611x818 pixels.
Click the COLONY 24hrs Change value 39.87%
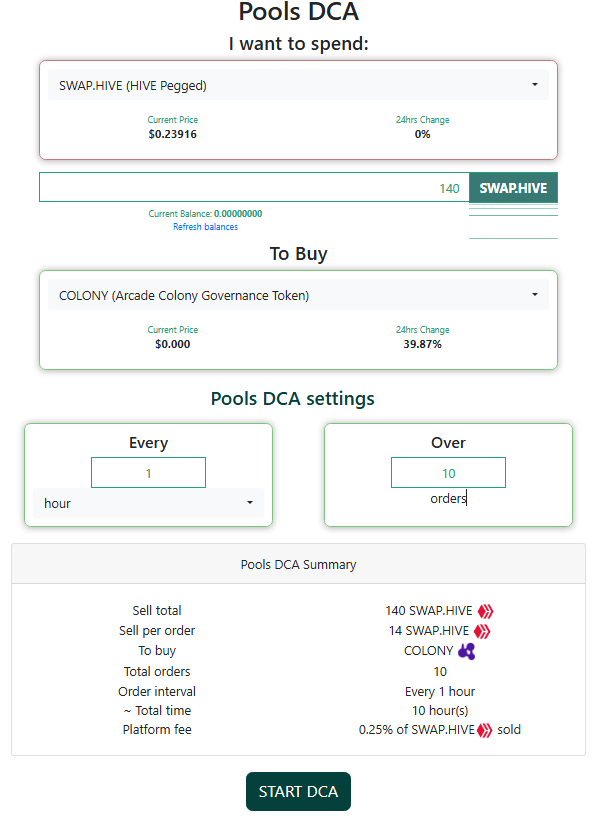(x=422, y=344)
